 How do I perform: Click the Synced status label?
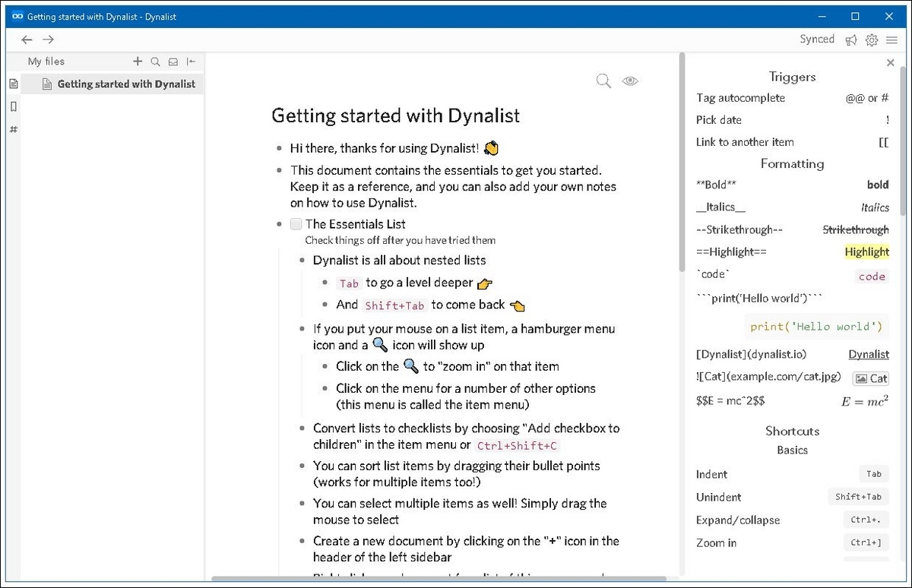tap(817, 40)
